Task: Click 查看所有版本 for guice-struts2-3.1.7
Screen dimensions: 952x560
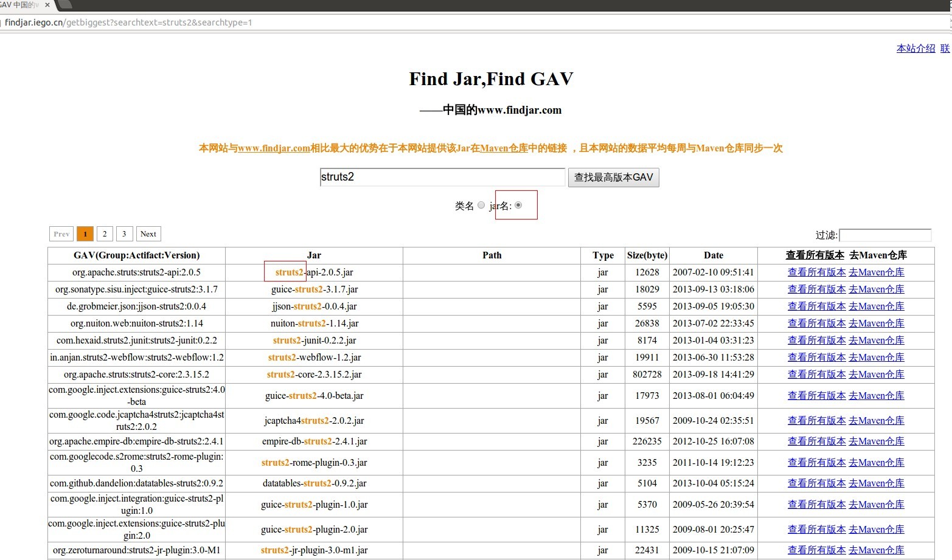Action: (x=816, y=289)
